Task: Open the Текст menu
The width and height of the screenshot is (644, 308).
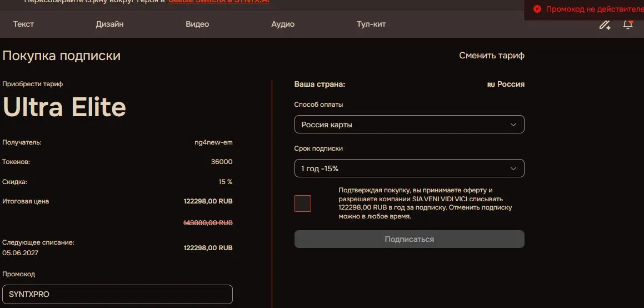Action: pos(23,24)
